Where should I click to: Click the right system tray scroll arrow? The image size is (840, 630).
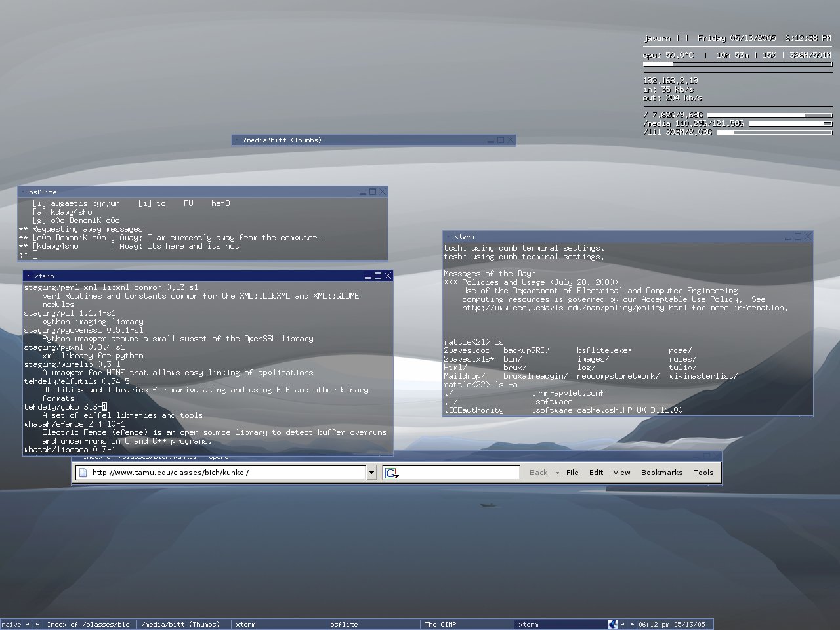[633, 624]
